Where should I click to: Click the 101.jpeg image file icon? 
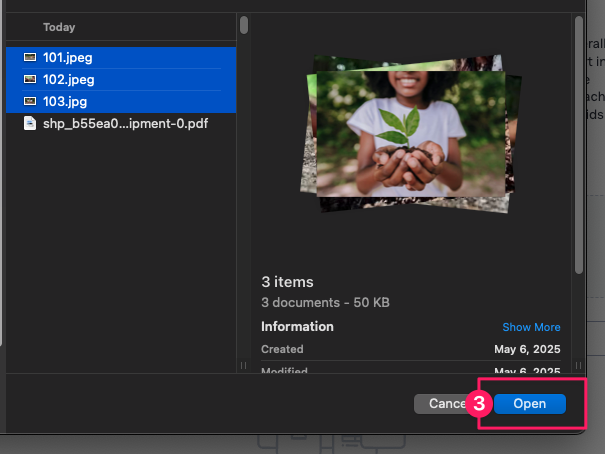(x=30, y=57)
